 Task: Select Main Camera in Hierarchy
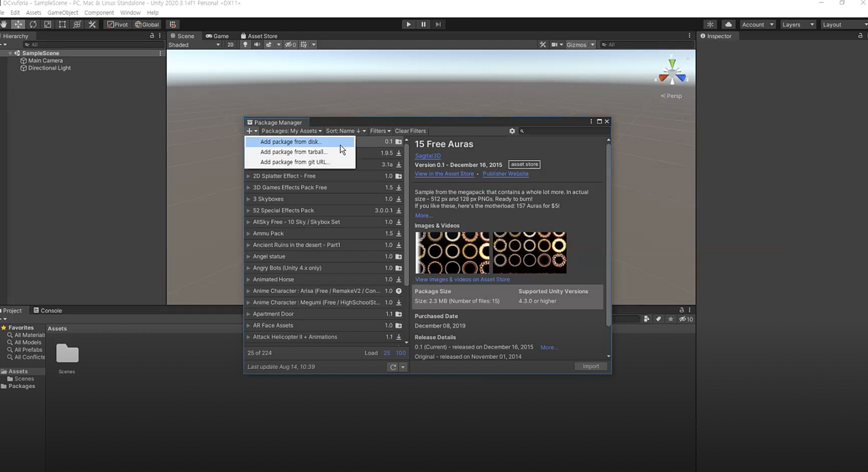[45, 60]
